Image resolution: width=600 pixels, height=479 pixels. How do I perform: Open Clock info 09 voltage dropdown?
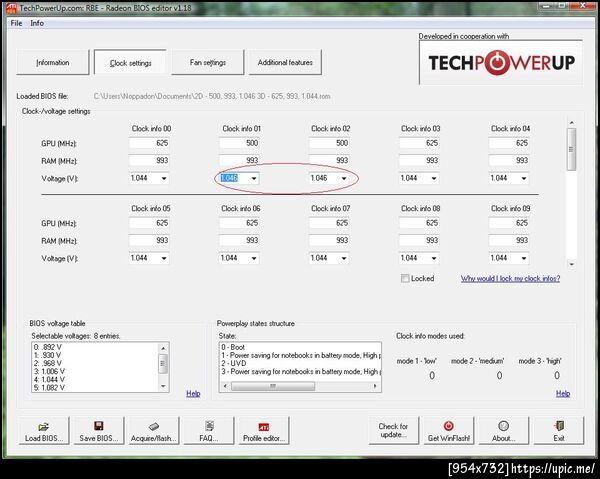pos(523,258)
